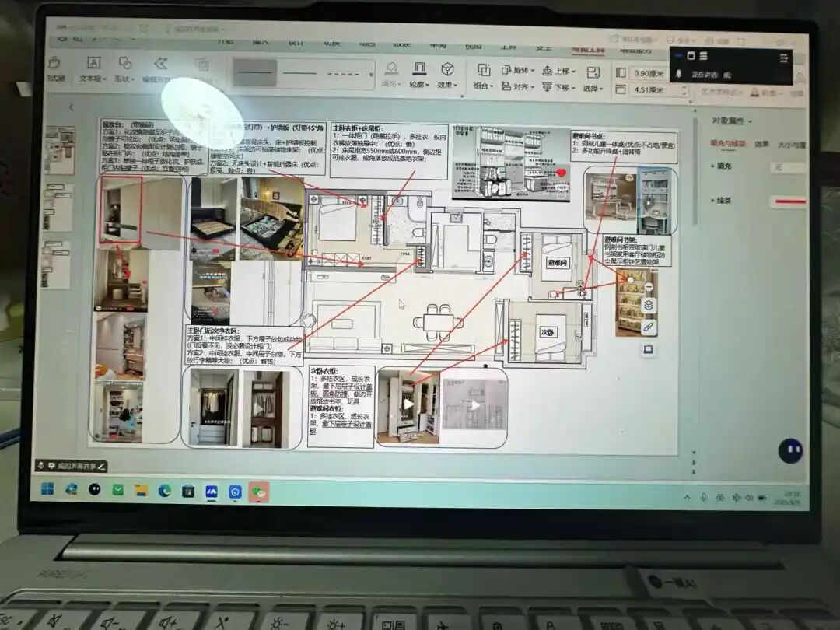Click the outline pen icon
This screenshot has height=630, width=840.
[x=419, y=68]
